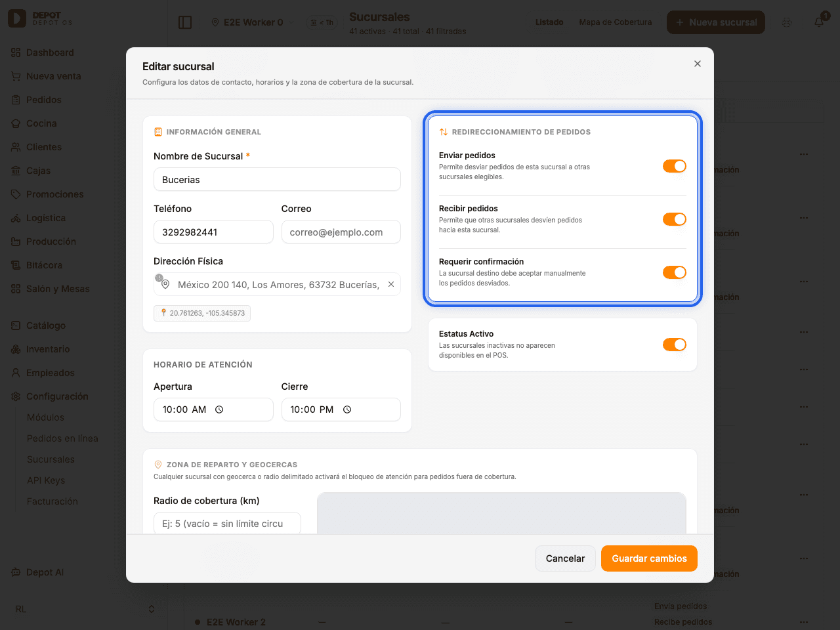Open API Keys settings

[x=46, y=480]
